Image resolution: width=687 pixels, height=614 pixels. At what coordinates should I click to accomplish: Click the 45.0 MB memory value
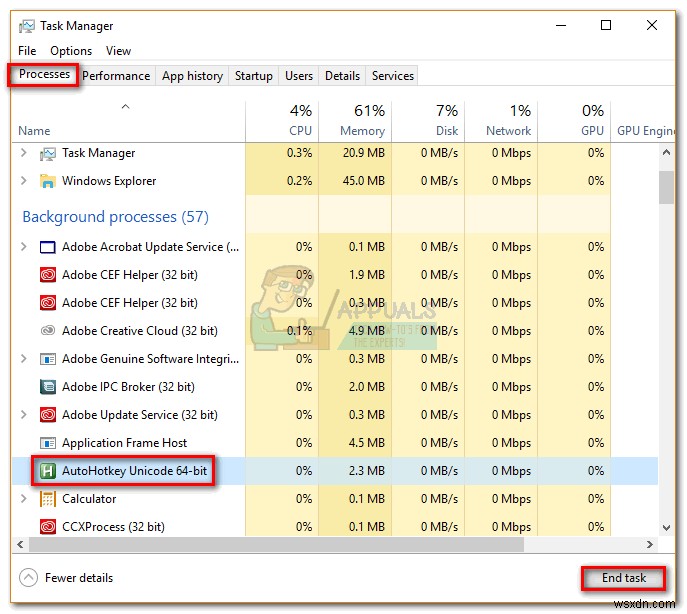click(364, 181)
